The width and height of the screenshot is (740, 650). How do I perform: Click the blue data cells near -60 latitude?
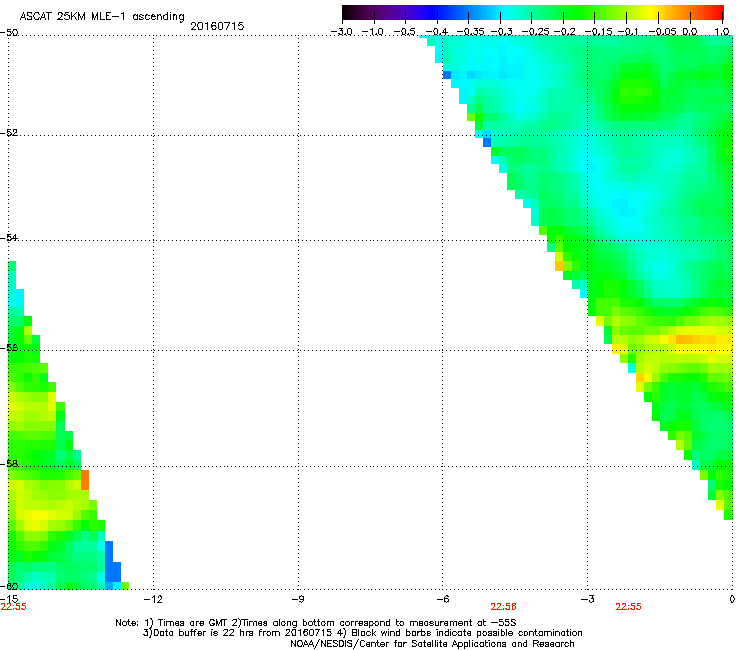pyautogui.click(x=112, y=562)
